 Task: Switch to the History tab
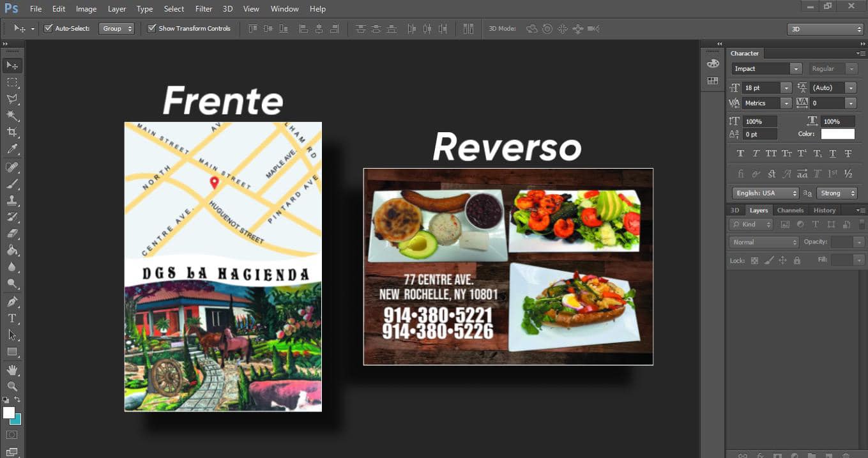coord(824,210)
